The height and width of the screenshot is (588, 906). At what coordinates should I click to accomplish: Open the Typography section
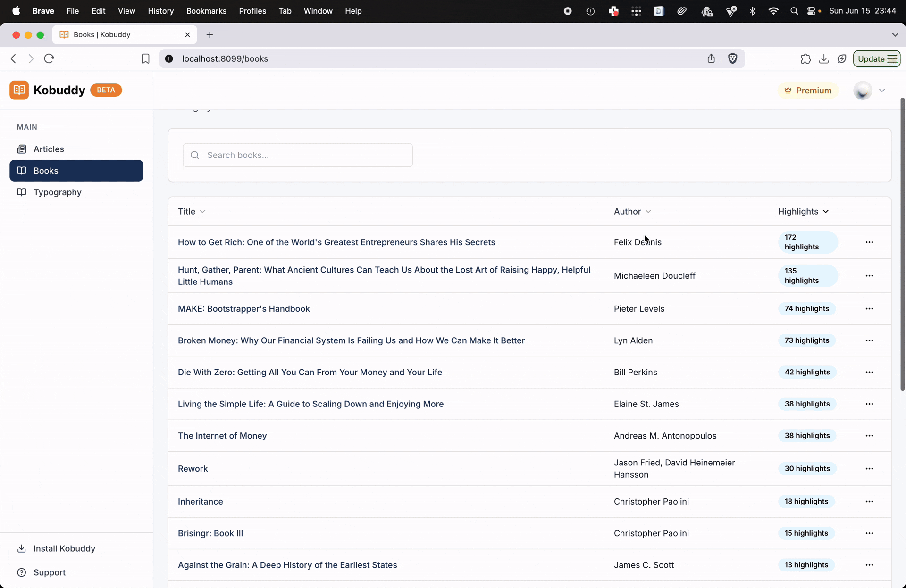click(57, 192)
